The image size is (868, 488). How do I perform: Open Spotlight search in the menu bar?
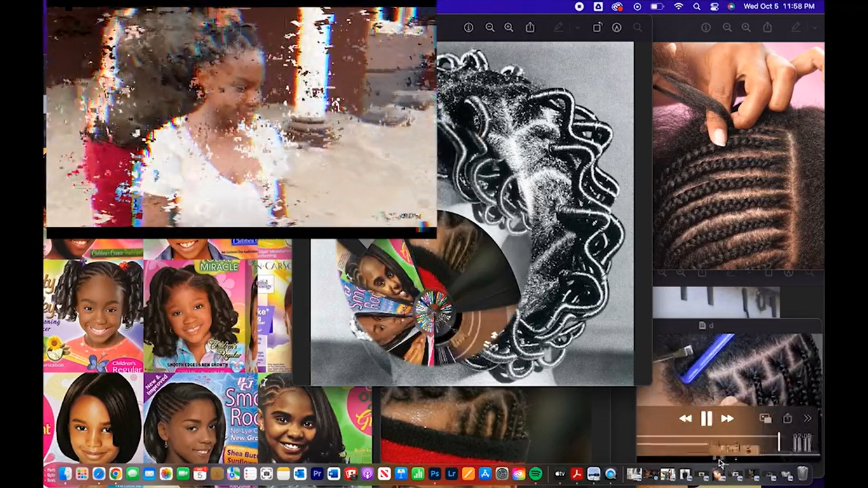click(x=696, y=6)
